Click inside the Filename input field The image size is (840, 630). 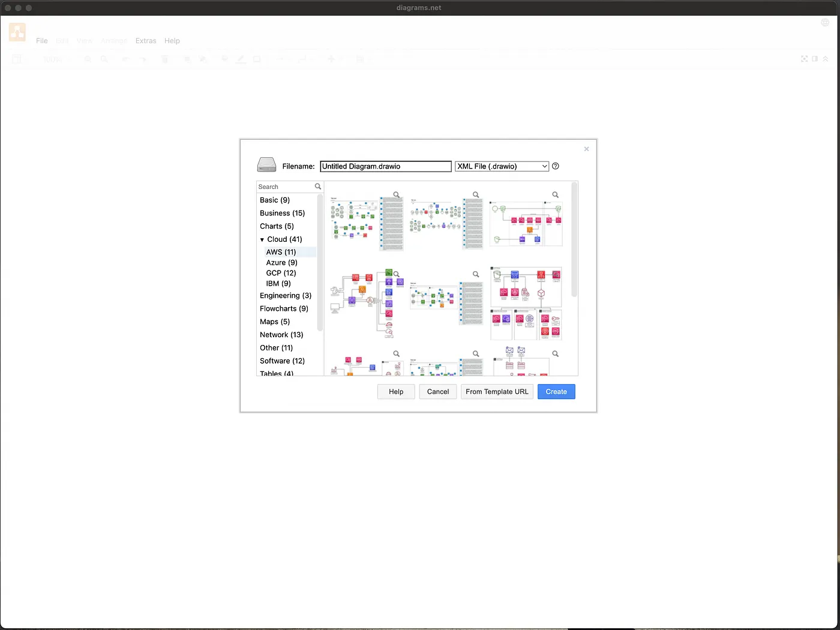pos(385,166)
